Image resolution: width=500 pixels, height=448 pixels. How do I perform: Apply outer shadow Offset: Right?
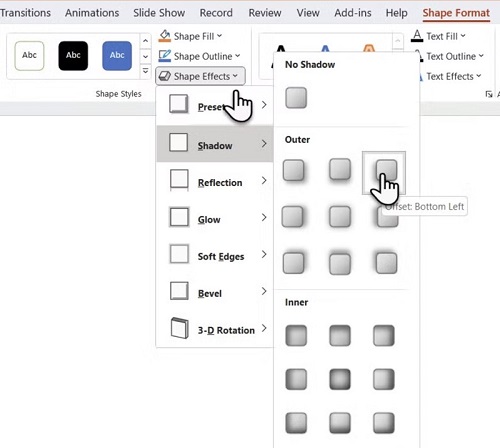[x=293, y=217]
